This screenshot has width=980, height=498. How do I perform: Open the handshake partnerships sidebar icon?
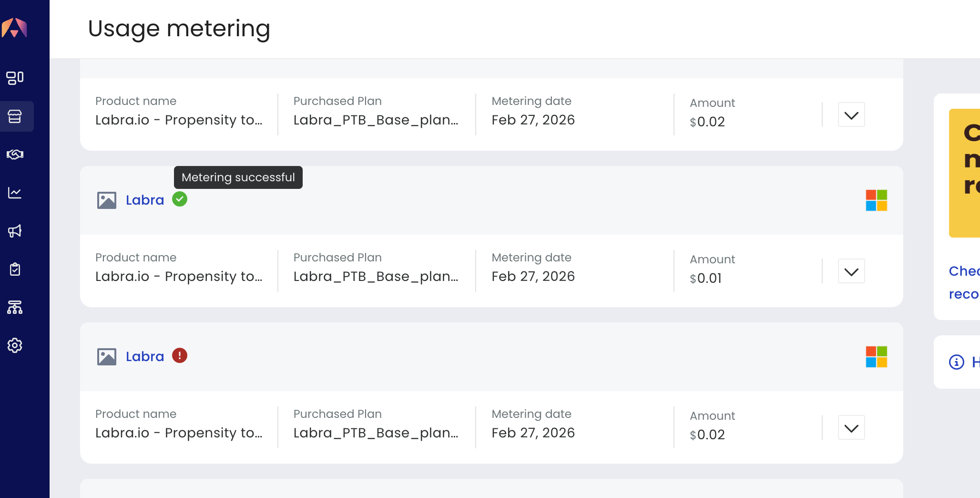click(x=15, y=155)
